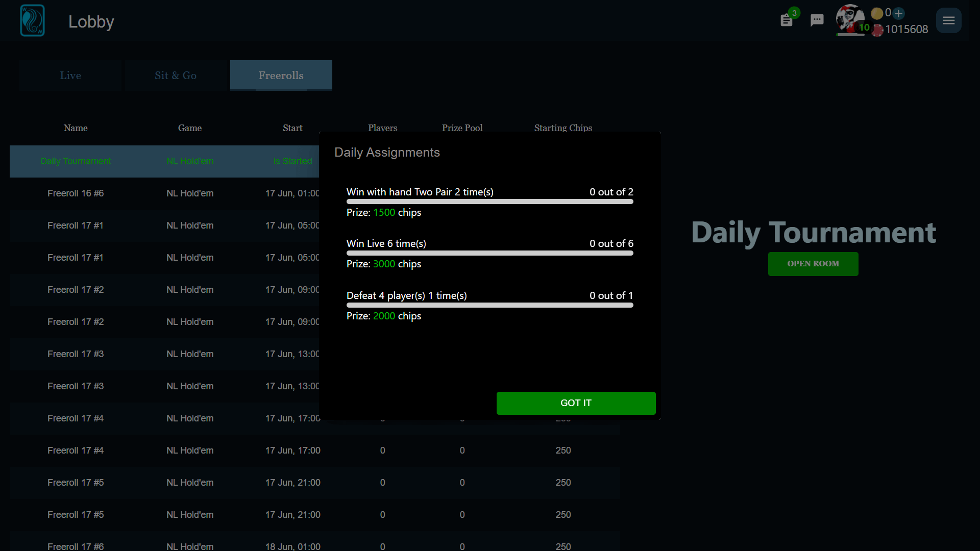
Task: Click the app logo in the header
Action: (x=32, y=20)
